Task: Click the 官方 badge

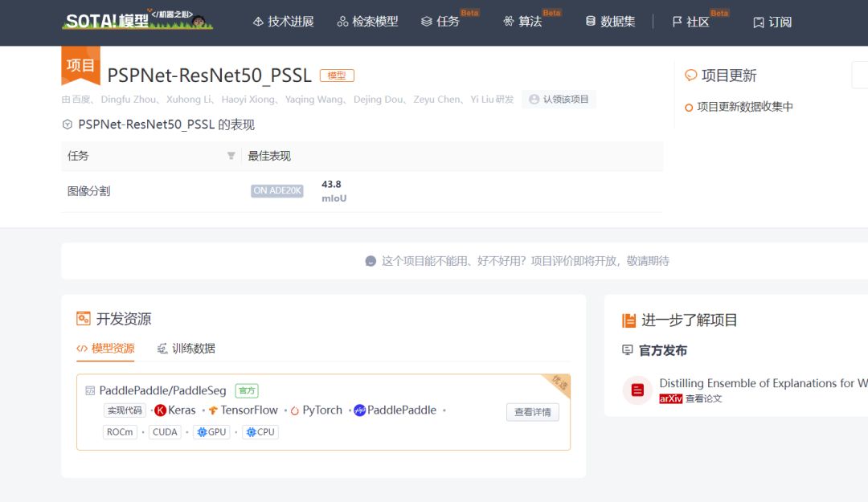Action: click(x=247, y=390)
